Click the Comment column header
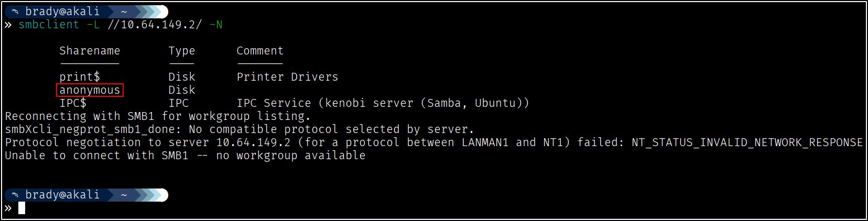This screenshot has height=221, width=868. coord(259,51)
